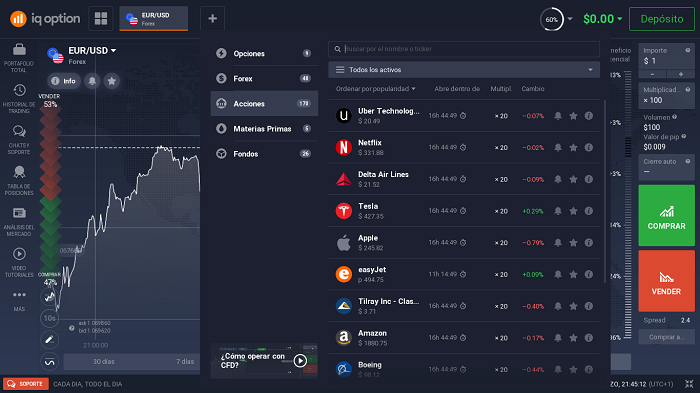Open Importe help question icon
This screenshot has width=700, height=393.
(x=688, y=50)
